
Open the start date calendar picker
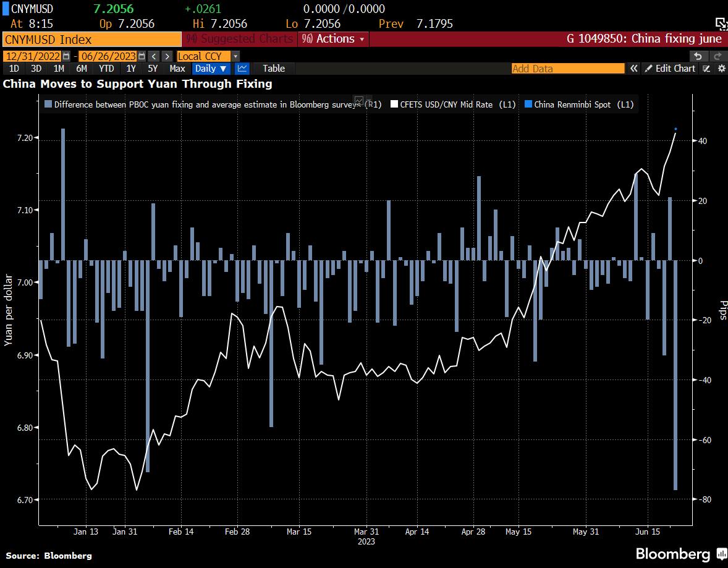(x=66, y=56)
